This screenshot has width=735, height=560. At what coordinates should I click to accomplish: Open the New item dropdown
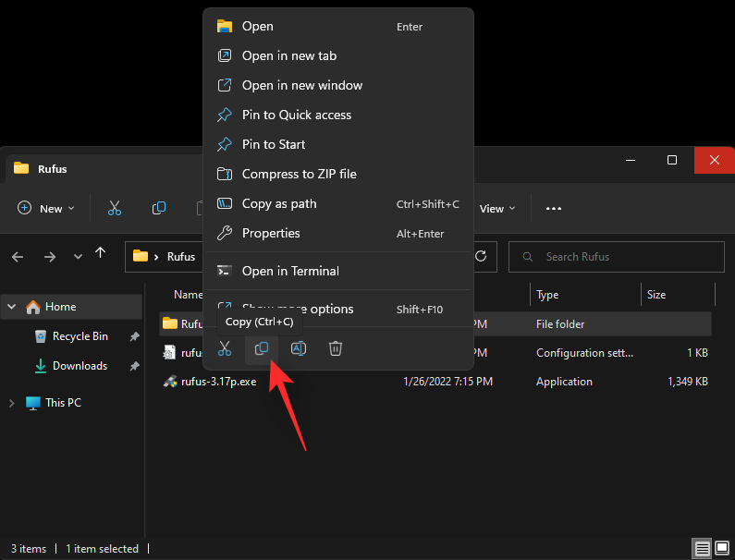pyautogui.click(x=40, y=209)
